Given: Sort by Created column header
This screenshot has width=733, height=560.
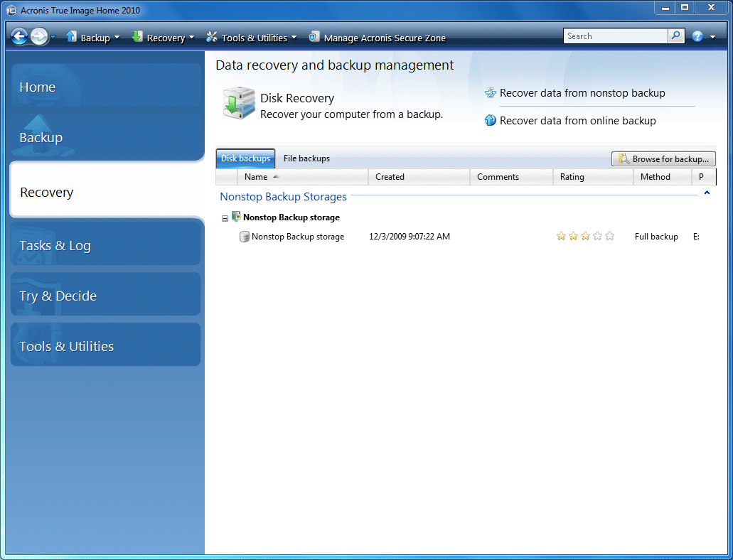Looking at the screenshot, I should [x=419, y=177].
